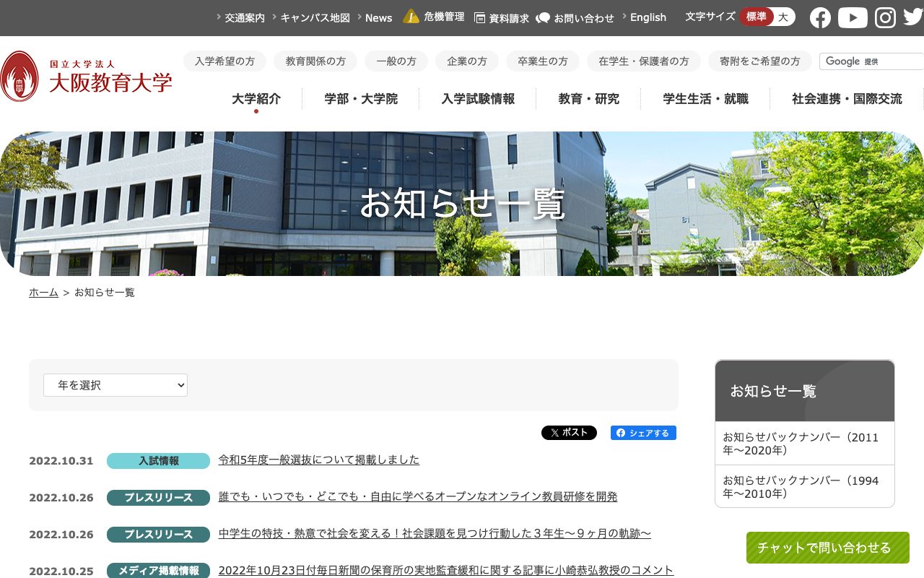924x578 pixels.
Task: Open the 大学紹介 navigation menu
Action: (x=256, y=99)
